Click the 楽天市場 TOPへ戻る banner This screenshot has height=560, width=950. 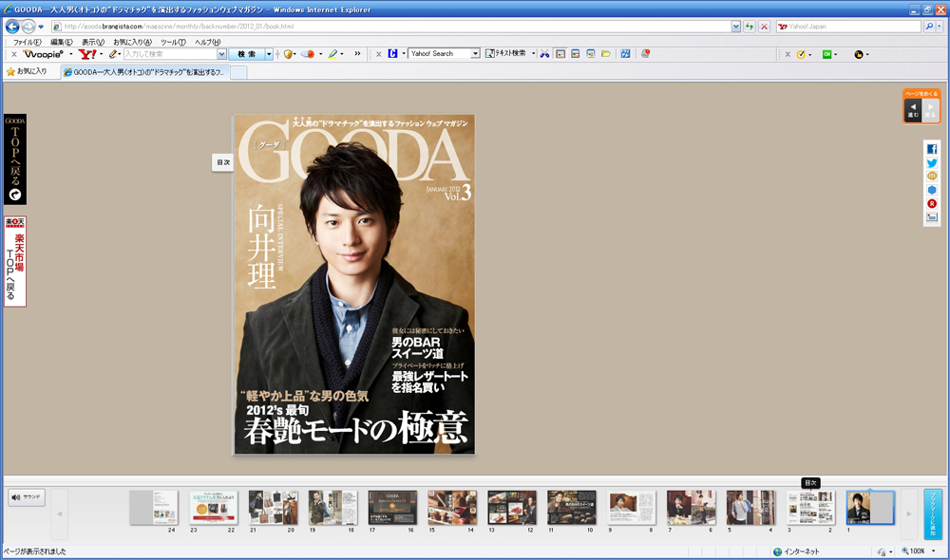tap(15, 261)
